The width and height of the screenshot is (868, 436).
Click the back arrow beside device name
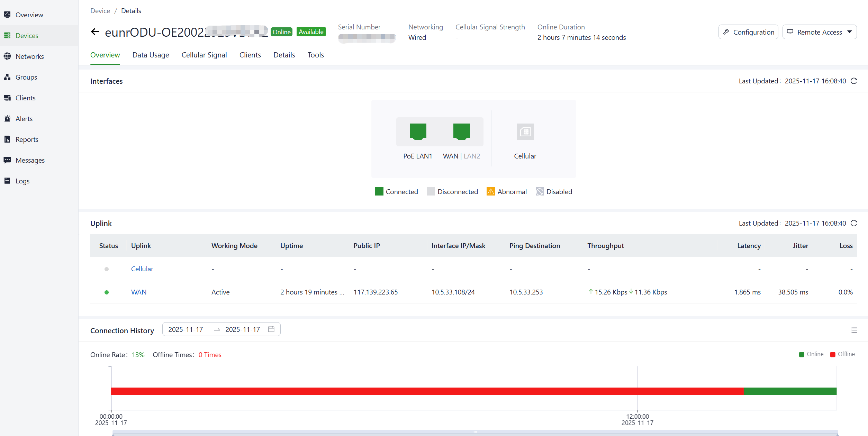pos(95,32)
